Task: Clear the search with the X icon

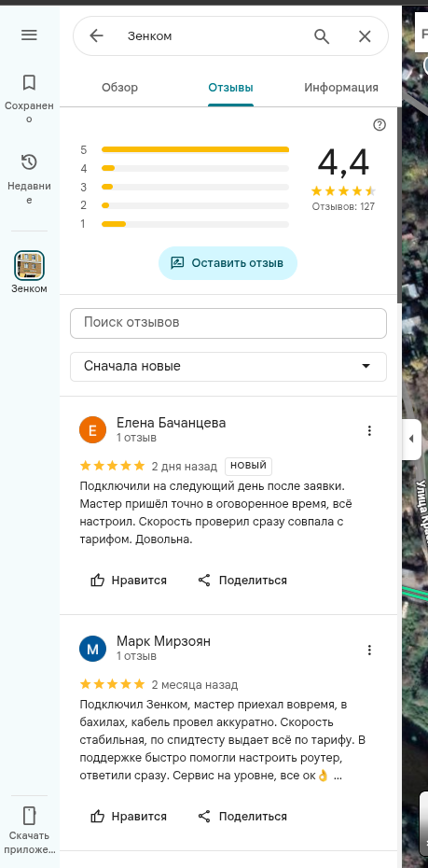Action: point(365,36)
